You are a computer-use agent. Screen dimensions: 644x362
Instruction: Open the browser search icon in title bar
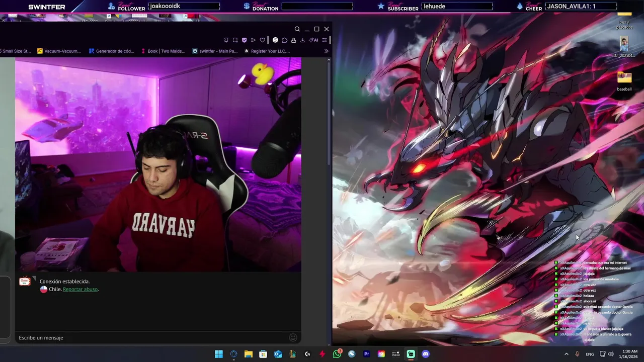tap(297, 29)
